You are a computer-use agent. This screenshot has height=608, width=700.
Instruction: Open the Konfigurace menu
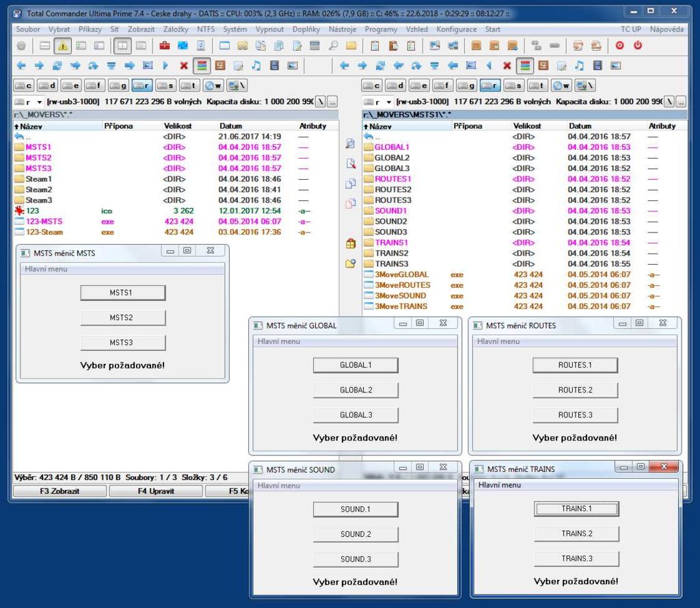point(456,29)
